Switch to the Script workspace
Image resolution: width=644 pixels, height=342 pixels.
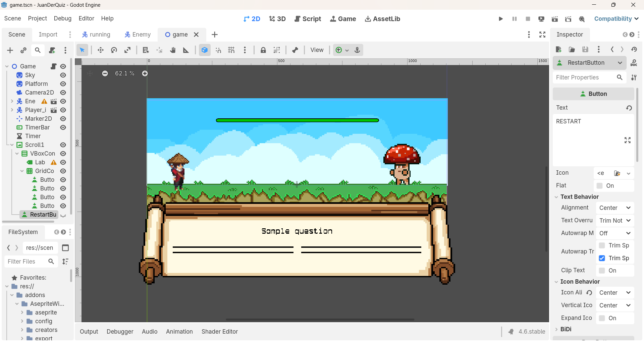(x=308, y=19)
